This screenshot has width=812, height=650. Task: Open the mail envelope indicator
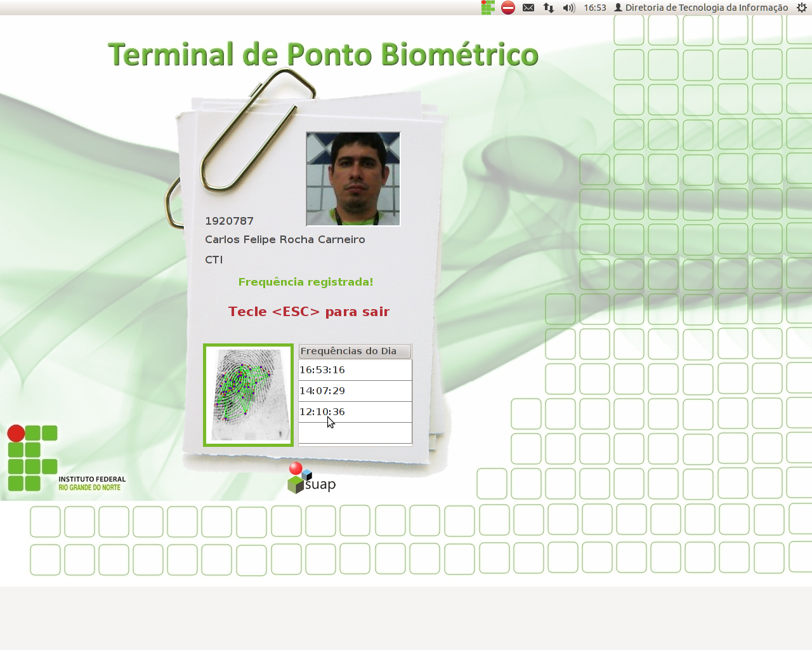(528, 8)
